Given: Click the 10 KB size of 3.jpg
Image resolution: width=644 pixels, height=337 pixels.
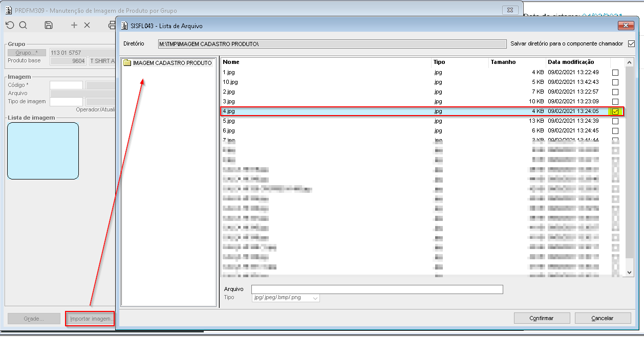Looking at the screenshot, I should pos(536,102).
